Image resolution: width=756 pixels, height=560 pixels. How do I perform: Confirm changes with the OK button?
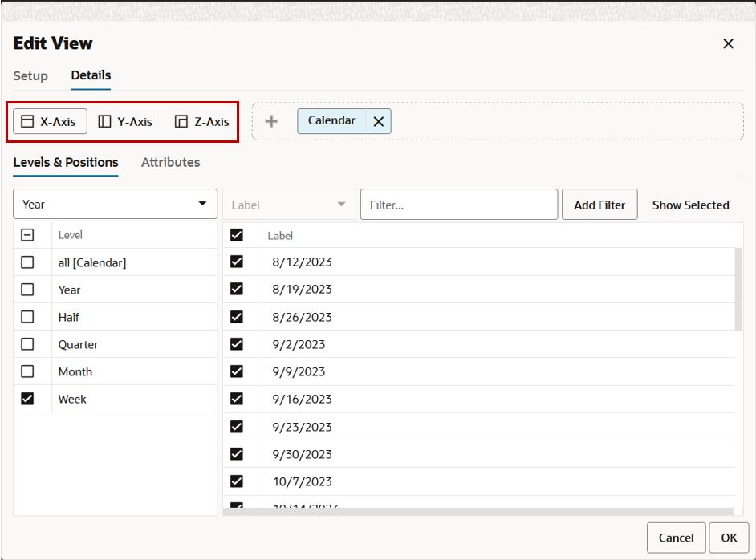(x=729, y=538)
